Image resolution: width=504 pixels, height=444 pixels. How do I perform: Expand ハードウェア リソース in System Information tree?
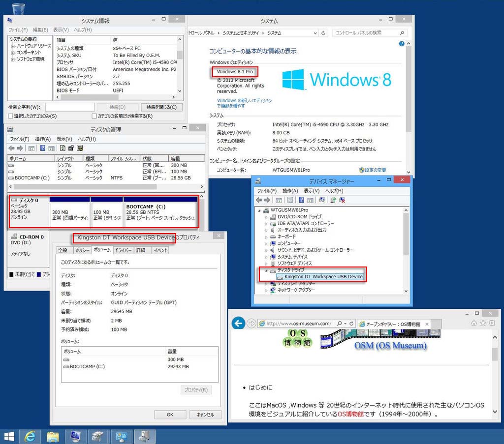13,46
